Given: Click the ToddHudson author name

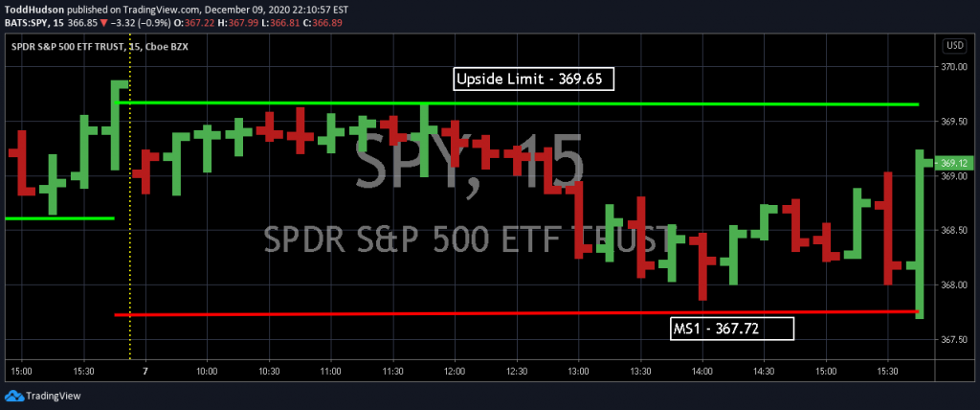Looking at the screenshot, I should [x=33, y=10].
